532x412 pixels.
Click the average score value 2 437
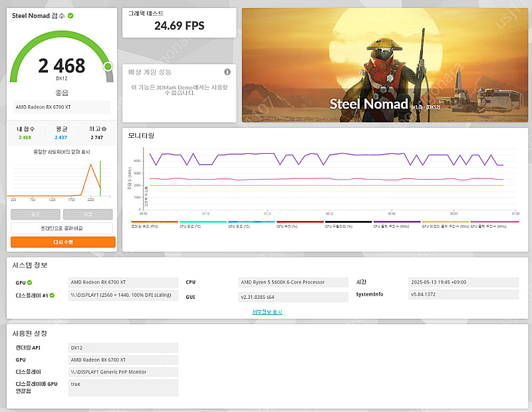coord(61,138)
